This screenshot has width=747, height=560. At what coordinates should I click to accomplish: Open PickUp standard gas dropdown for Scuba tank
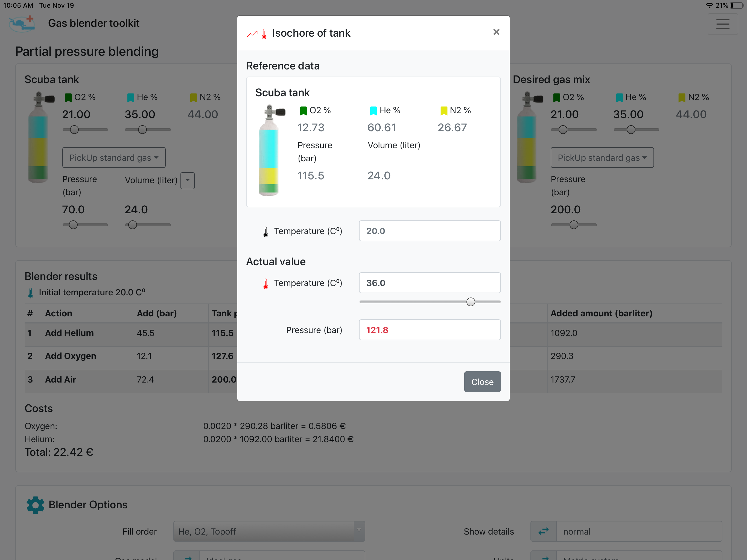click(114, 158)
